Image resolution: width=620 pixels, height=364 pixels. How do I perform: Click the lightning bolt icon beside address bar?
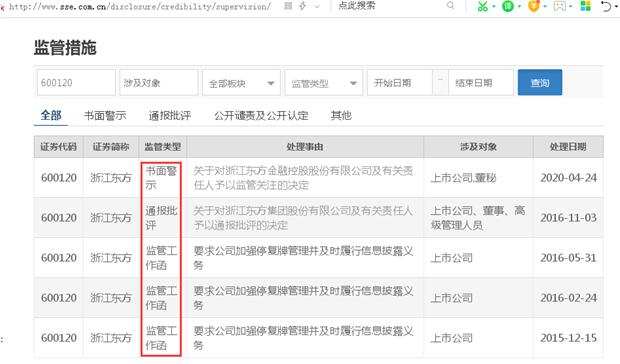pos(303,6)
